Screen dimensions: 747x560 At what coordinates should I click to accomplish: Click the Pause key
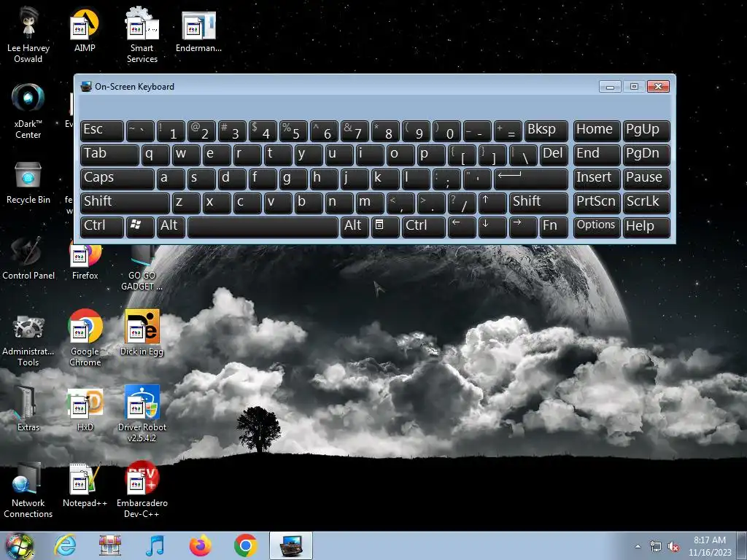pos(646,179)
